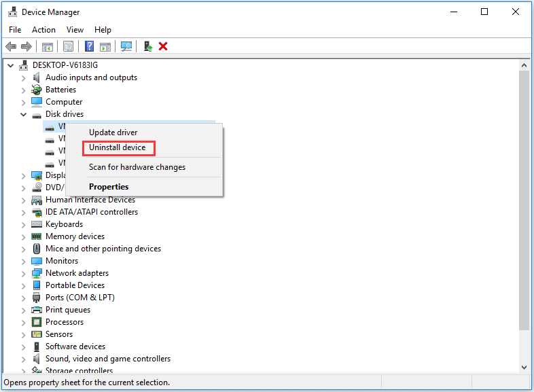This screenshot has width=534, height=392.
Task: Select the Portable Devices row
Action: point(75,285)
